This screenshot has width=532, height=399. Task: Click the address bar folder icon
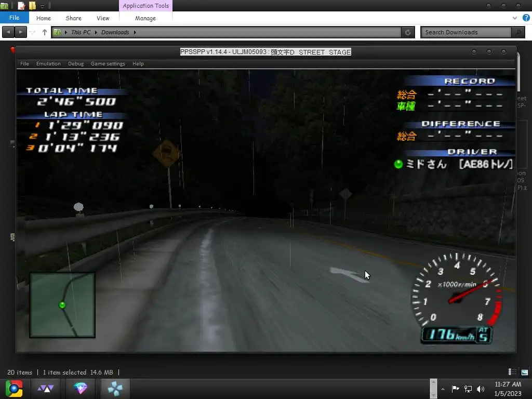coord(57,32)
